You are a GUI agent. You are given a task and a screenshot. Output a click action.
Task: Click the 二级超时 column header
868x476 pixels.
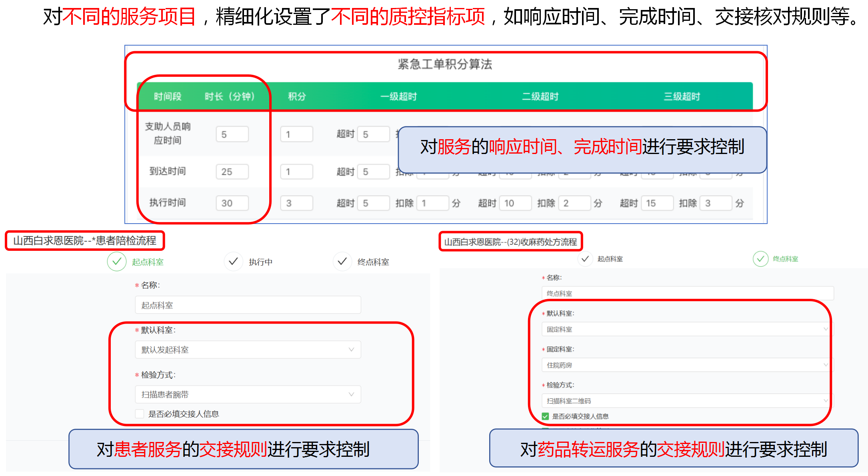[x=540, y=96]
